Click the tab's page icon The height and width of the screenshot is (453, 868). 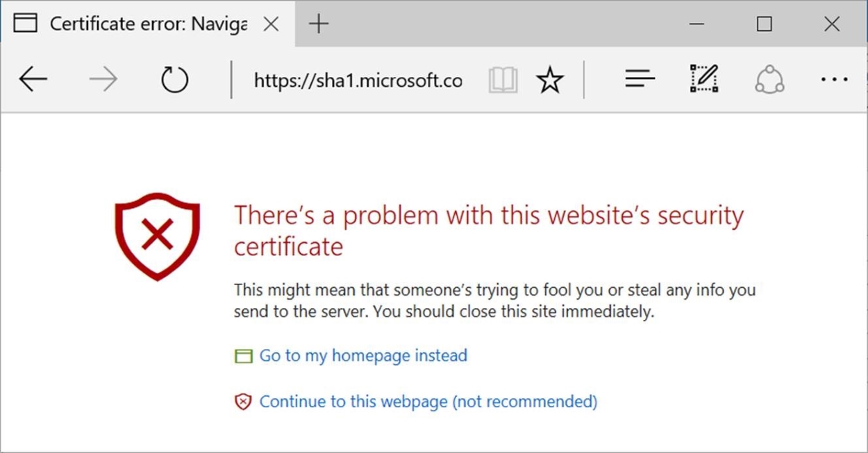point(26,22)
